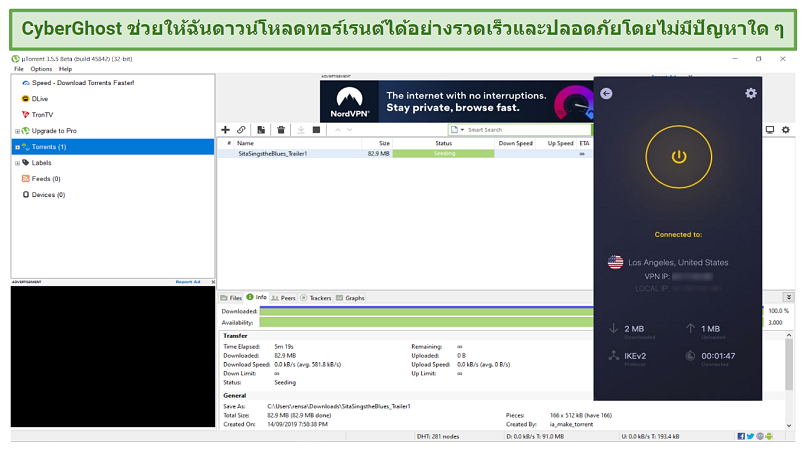Click Report Ad link above sidebar ad
Viewport: 806px width, 453px height.
click(x=188, y=282)
